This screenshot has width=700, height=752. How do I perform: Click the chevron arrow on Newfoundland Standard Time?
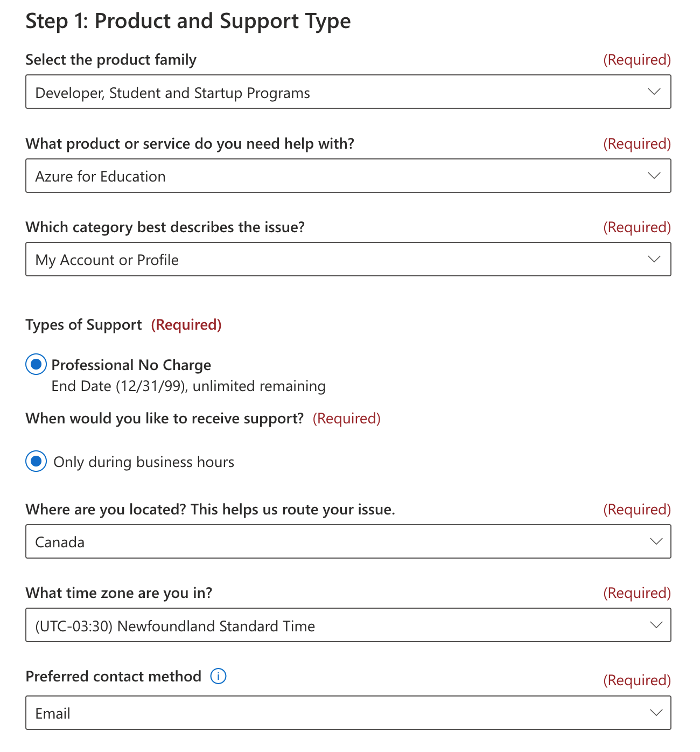tap(656, 625)
